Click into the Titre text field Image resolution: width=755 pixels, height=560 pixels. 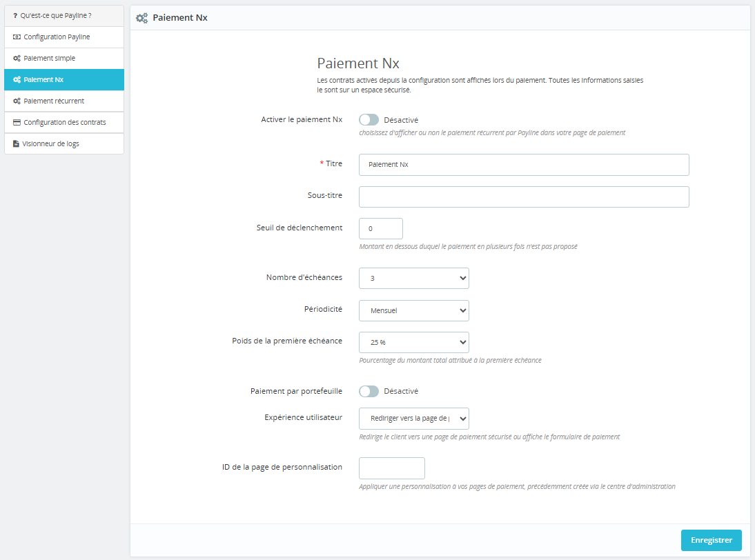(524, 165)
